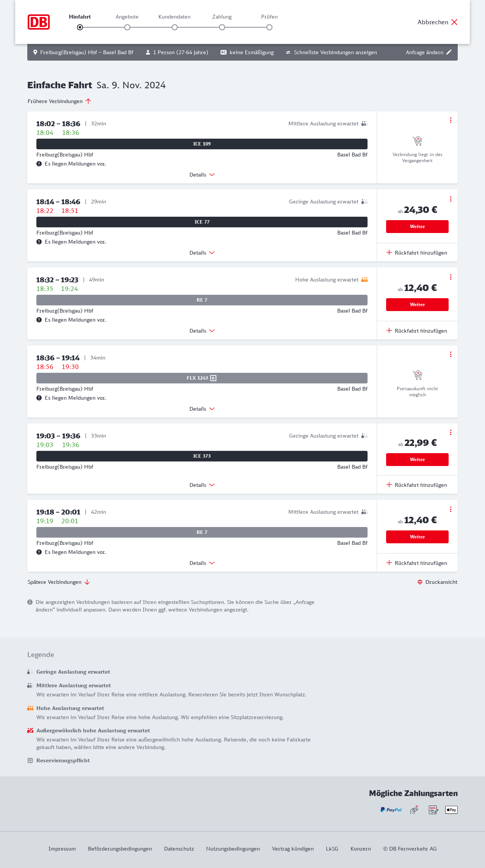
Task: Open three-dot menu for ICE 77 connection
Action: point(451,199)
